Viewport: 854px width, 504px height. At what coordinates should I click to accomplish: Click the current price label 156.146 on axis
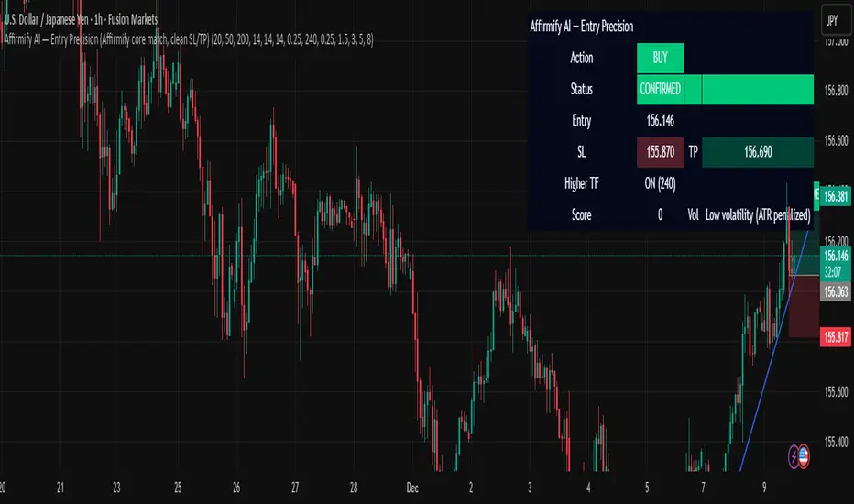tap(836, 256)
